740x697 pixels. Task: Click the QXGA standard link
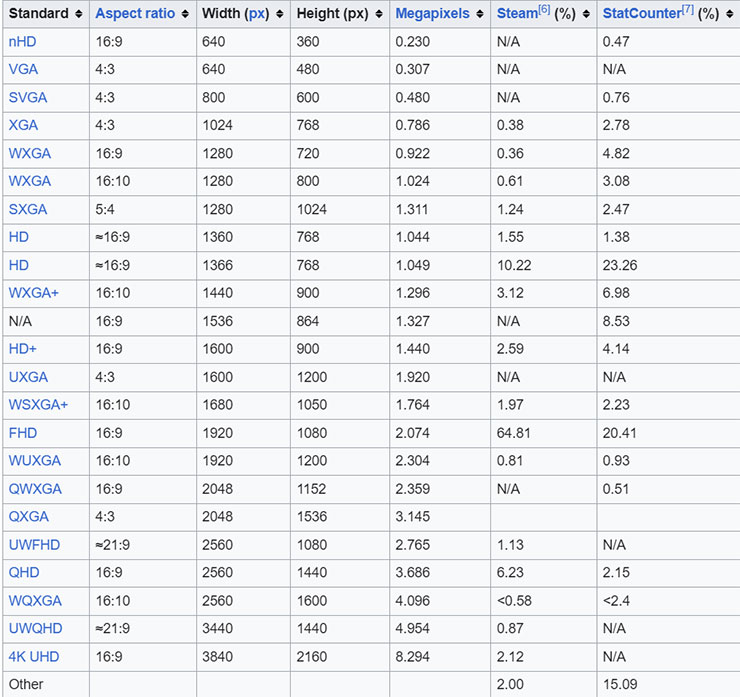point(29,517)
